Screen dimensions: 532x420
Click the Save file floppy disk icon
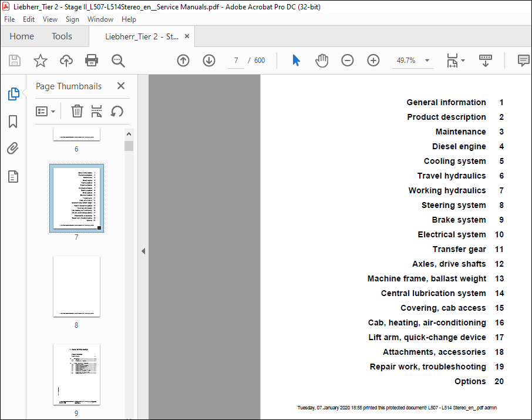tap(15, 61)
